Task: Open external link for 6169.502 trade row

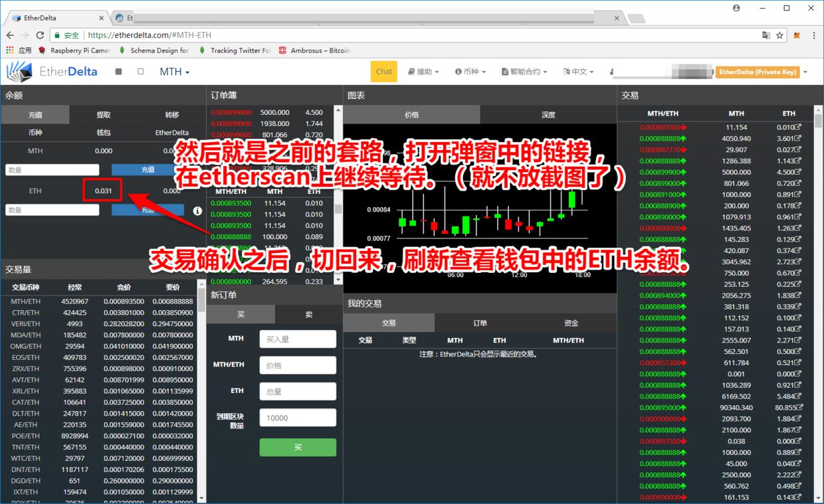Action: pyautogui.click(x=798, y=396)
